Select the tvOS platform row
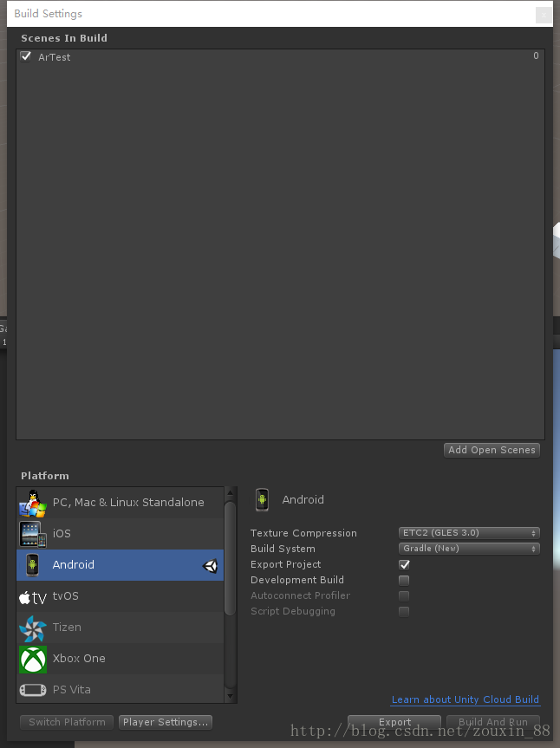This screenshot has height=748, width=560. pyautogui.click(x=120, y=596)
